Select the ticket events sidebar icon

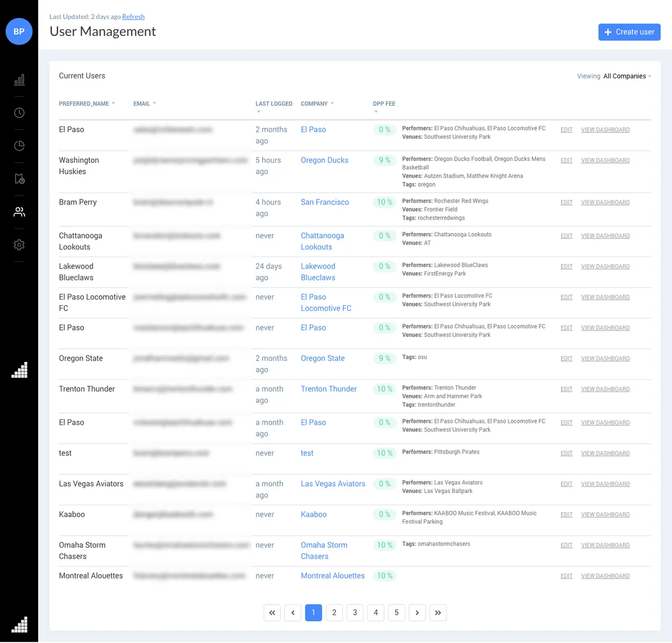pos(19,179)
